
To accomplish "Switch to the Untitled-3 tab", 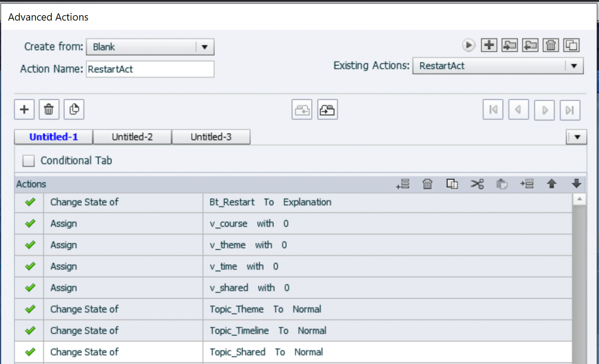I will coord(211,137).
